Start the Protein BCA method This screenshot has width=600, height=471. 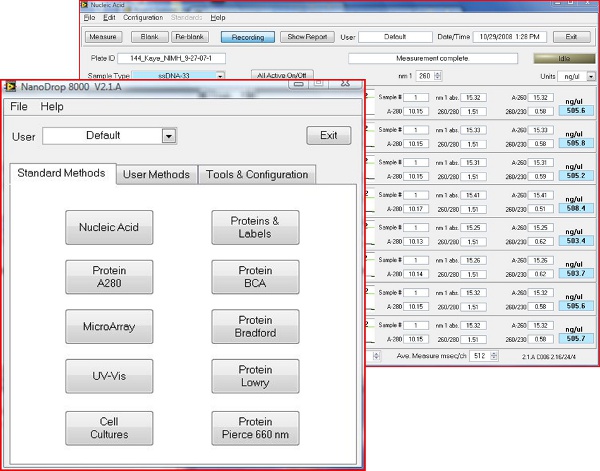click(x=255, y=277)
